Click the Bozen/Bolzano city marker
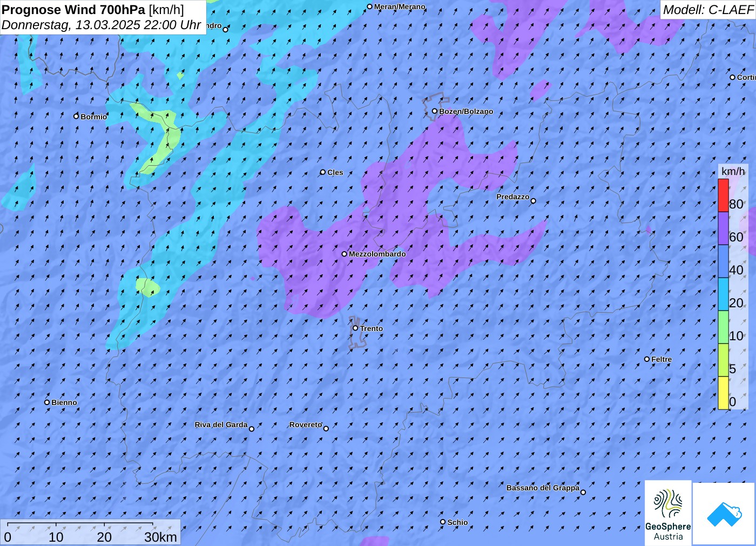 [434, 111]
